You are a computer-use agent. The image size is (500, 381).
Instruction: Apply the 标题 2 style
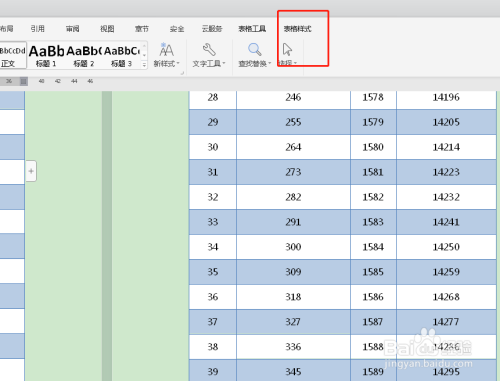click(84, 55)
